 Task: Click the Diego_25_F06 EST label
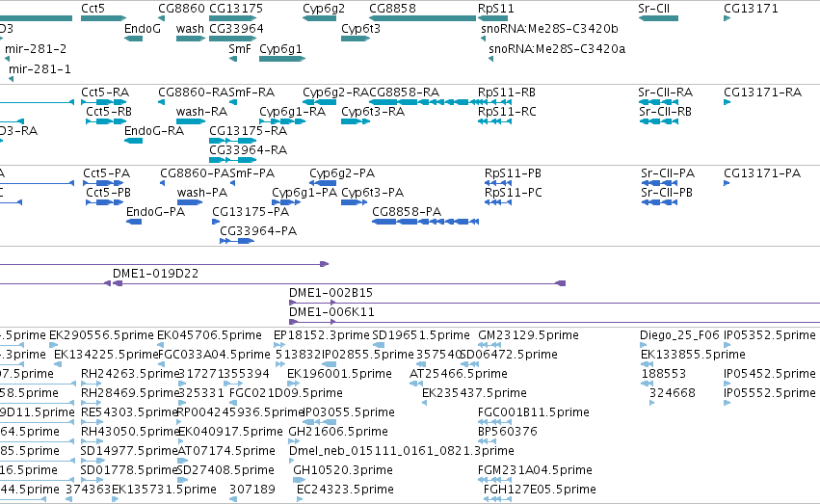(x=680, y=335)
